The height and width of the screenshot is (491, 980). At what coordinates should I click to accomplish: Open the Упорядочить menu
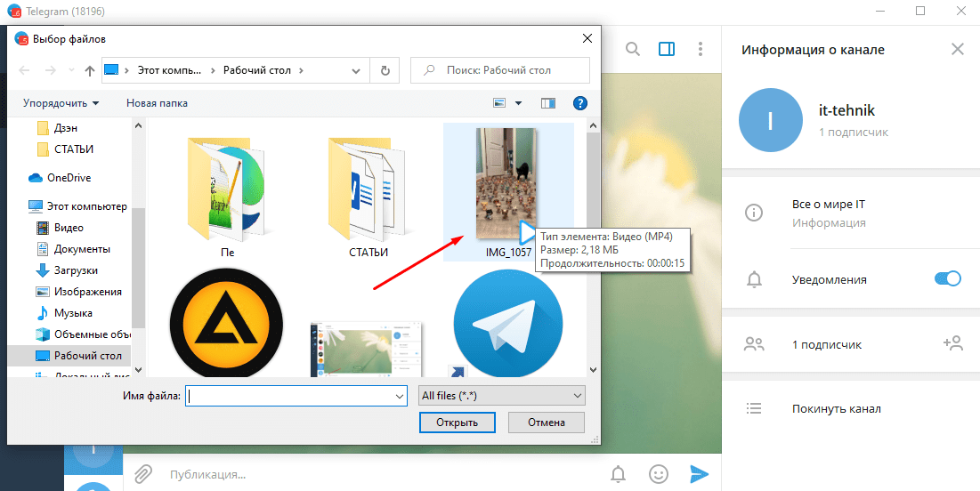pos(61,103)
